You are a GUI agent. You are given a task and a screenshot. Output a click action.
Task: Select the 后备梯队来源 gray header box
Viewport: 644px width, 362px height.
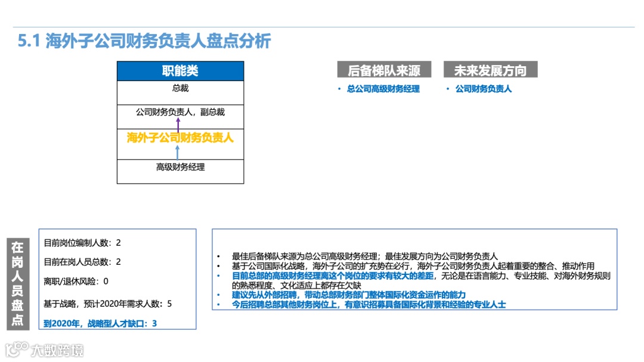pos(384,69)
